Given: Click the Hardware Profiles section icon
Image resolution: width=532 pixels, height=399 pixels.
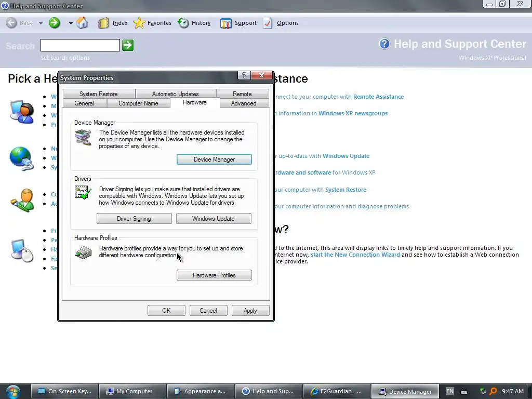Looking at the screenshot, I should (84, 253).
